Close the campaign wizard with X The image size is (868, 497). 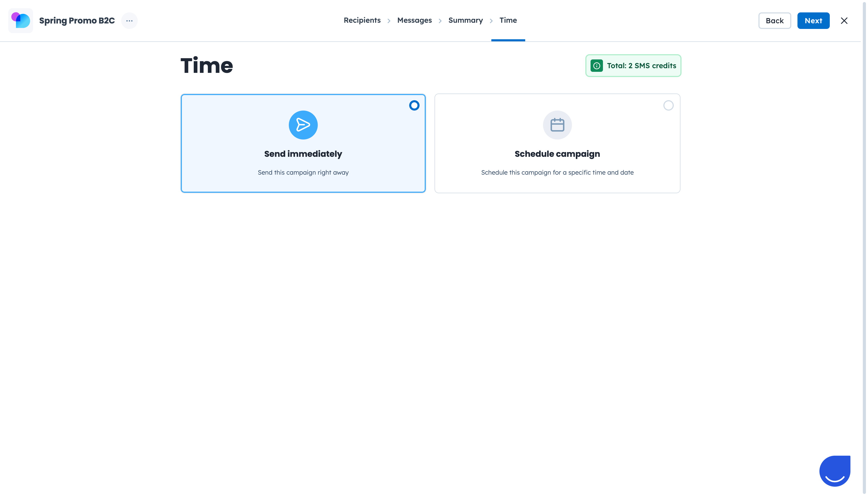844,20
